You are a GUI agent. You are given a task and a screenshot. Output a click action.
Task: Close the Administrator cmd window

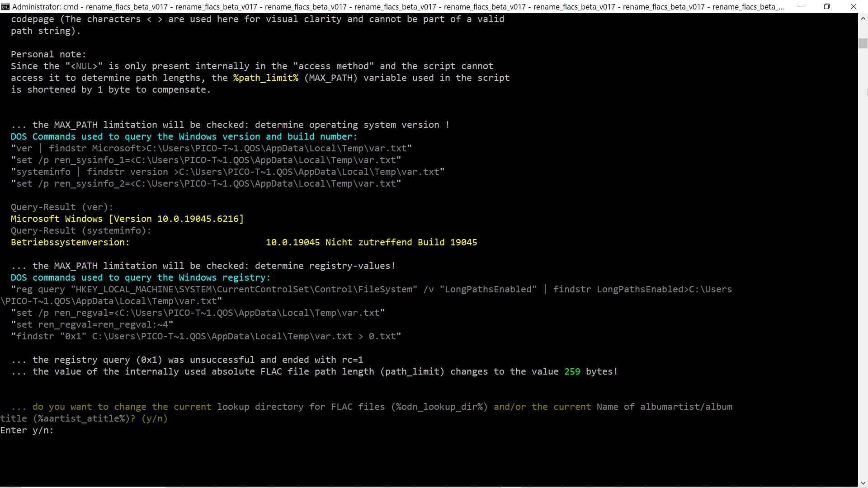[854, 6]
